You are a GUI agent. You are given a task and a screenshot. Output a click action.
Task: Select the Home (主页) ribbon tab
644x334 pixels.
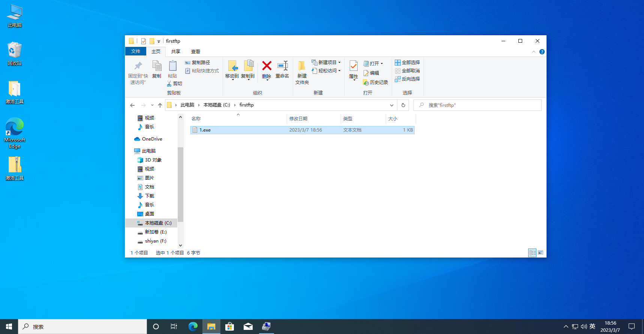[156, 52]
